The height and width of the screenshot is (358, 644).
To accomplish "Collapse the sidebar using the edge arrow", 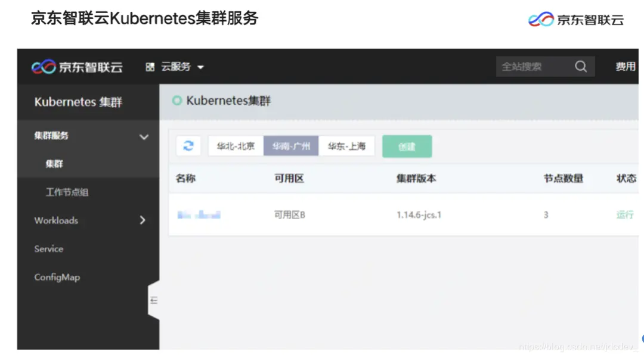I will pyautogui.click(x=154, y=300).
